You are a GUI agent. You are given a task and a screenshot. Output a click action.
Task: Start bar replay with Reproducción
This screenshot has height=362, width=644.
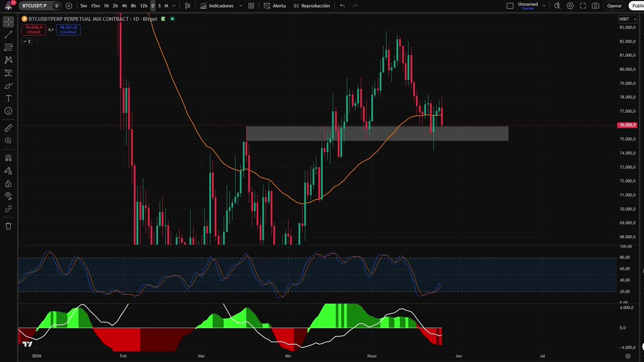tap(311, 6)
